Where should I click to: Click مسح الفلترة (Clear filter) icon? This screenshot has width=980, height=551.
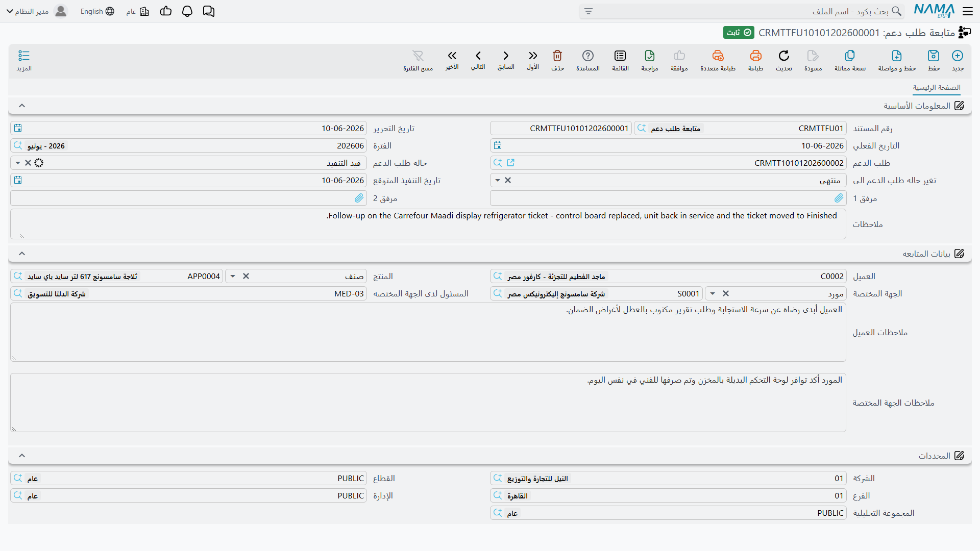[x=418, y=56]
